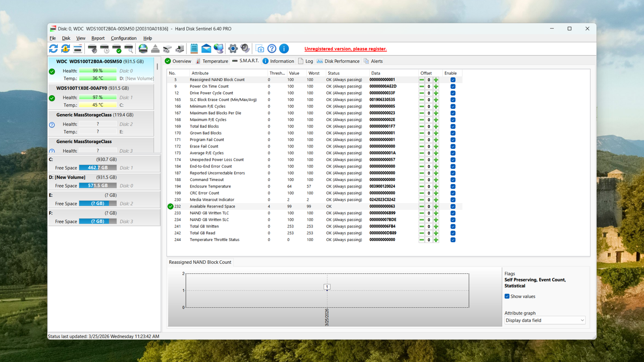Screen dimensions: 644x362
Task: Toggle Enable checkbox for Unexpected Power Loss Count
Action: pyautogui.click(x=453, y=160)
